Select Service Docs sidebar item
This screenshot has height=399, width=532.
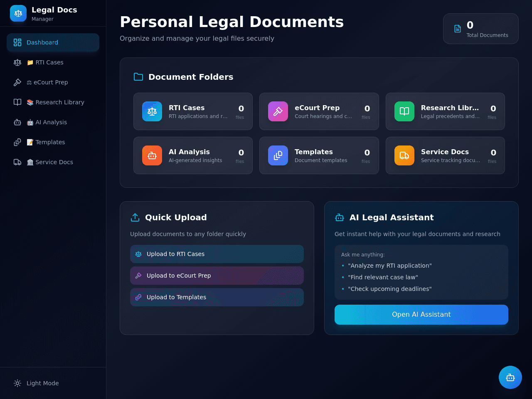[53, 162]
